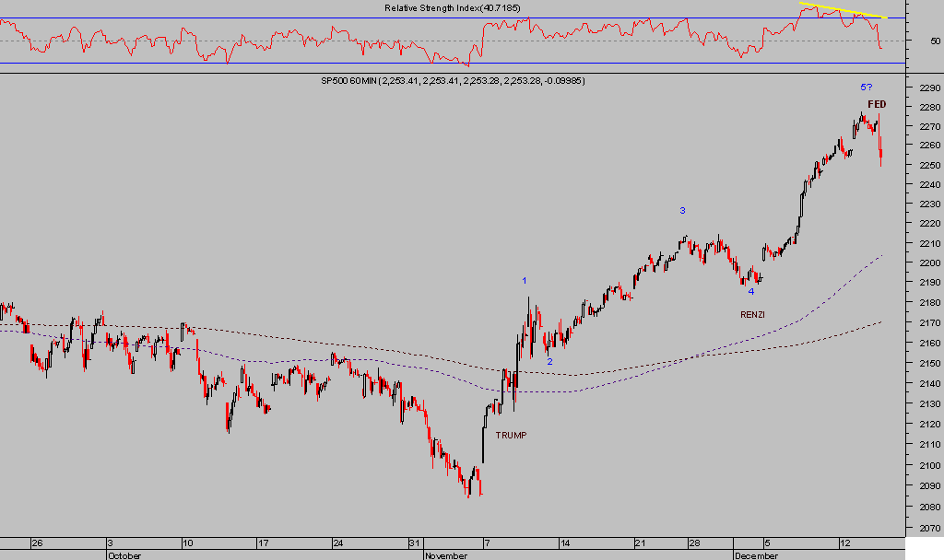The height and width of the screenshot is (560, 944).
Task: Click the 2290 price axis label
Action: point(928,87)
